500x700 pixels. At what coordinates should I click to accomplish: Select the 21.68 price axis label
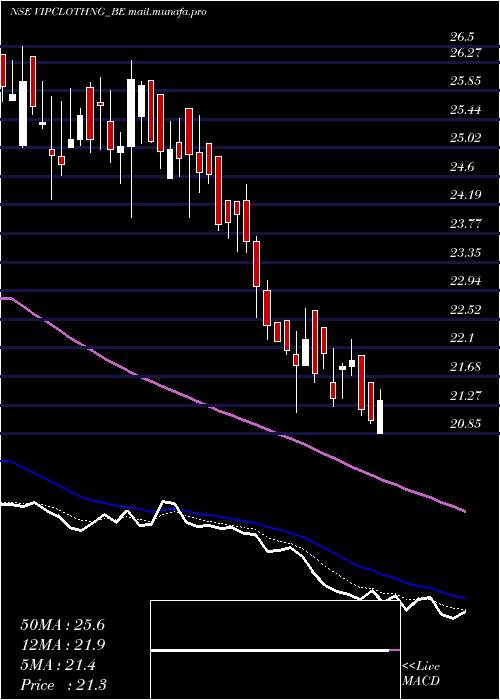point(466,367)
